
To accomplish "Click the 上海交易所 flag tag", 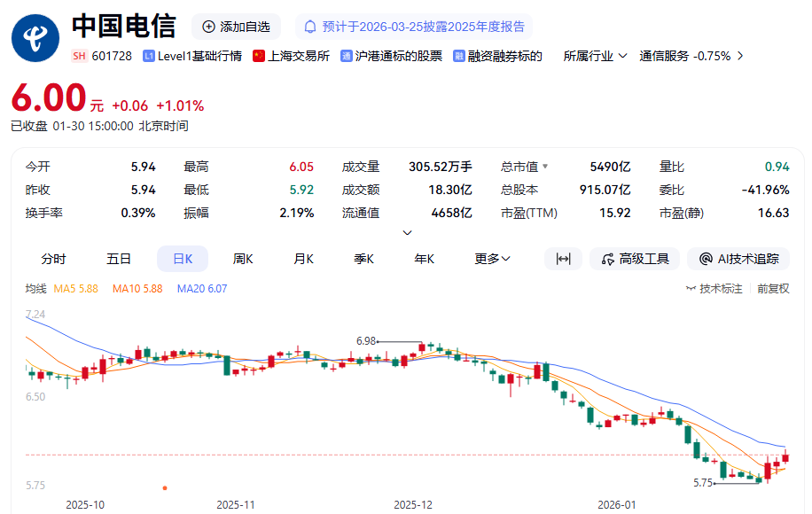I will [291, 56].
